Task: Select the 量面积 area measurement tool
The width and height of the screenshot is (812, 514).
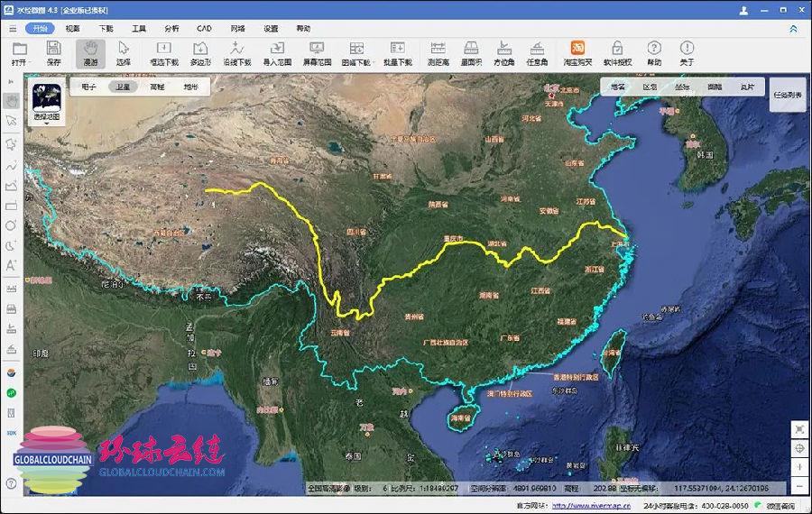Action: point(470,53)
